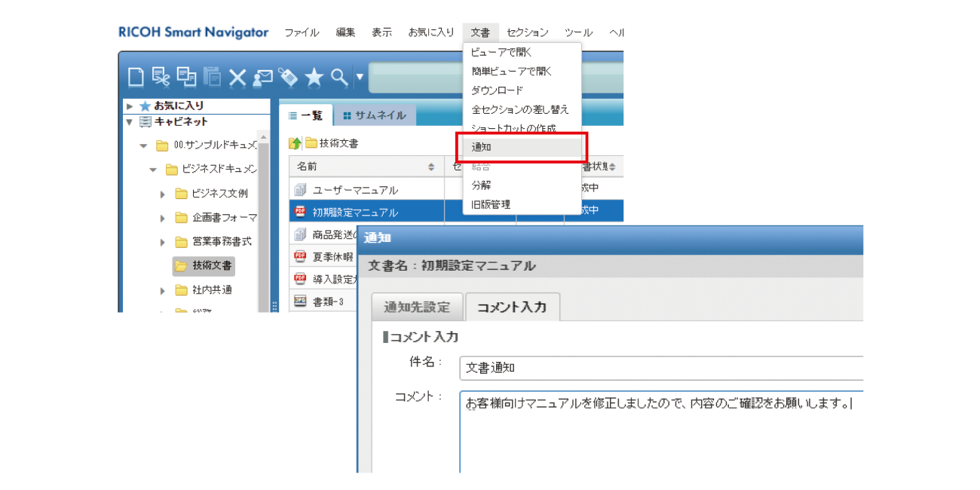Select the ユーザーマニュアル document row
The image size is (980, 490).
[x=354, y=189]
